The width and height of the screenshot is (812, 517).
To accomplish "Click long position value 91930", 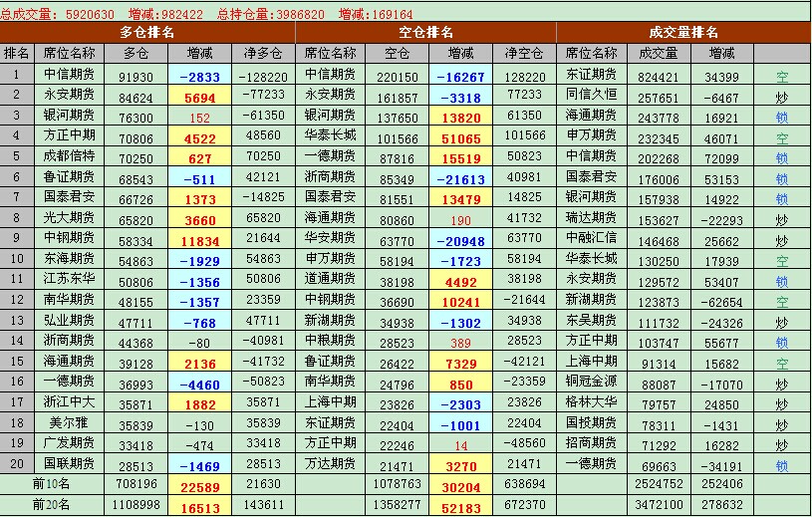I will pos(135,77).
